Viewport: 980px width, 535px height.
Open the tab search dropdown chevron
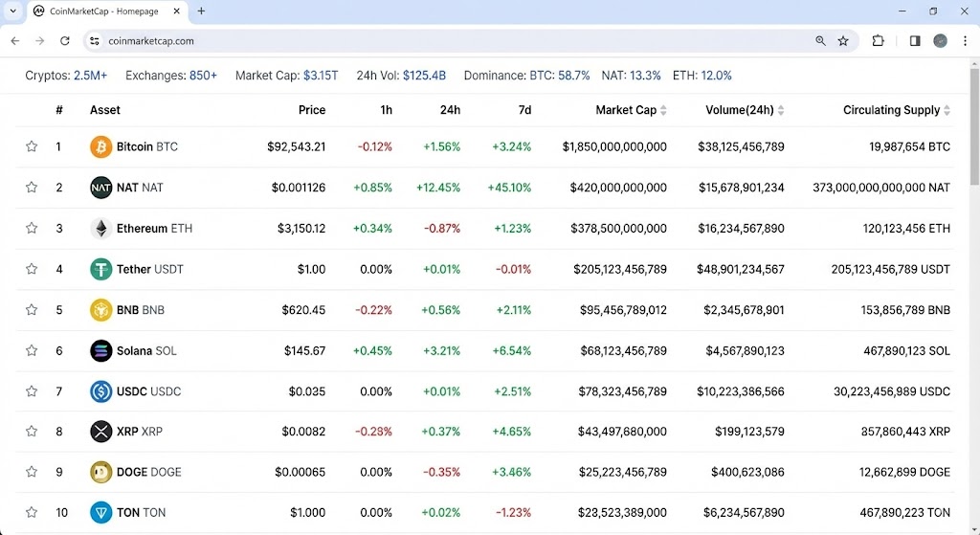[x=12, y=11]
